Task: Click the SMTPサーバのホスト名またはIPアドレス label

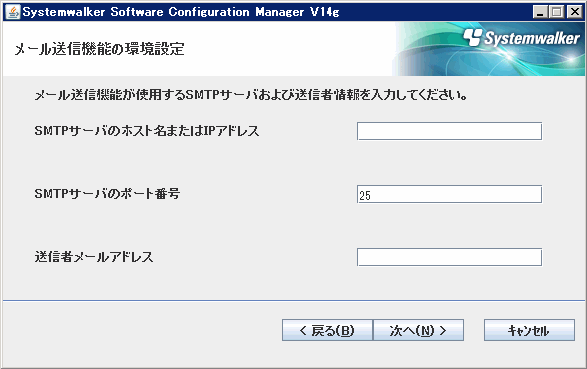Action: [x=147, y=131]
